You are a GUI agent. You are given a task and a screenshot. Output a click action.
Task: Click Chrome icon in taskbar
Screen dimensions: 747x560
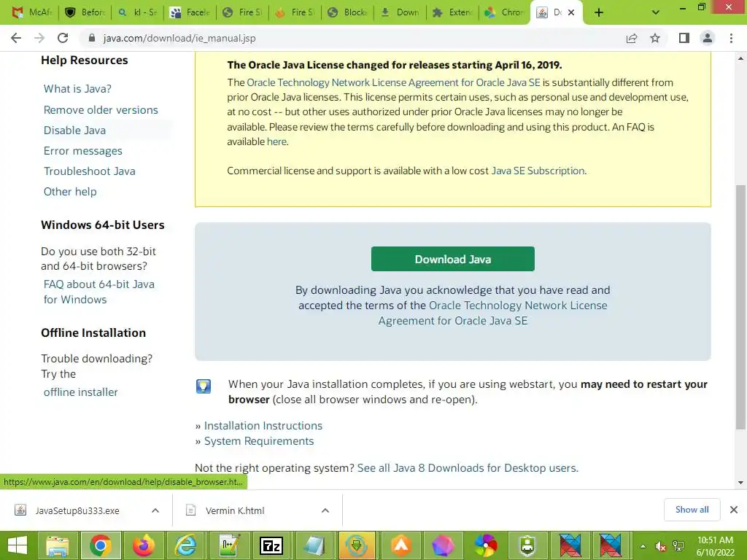[100, 545]
